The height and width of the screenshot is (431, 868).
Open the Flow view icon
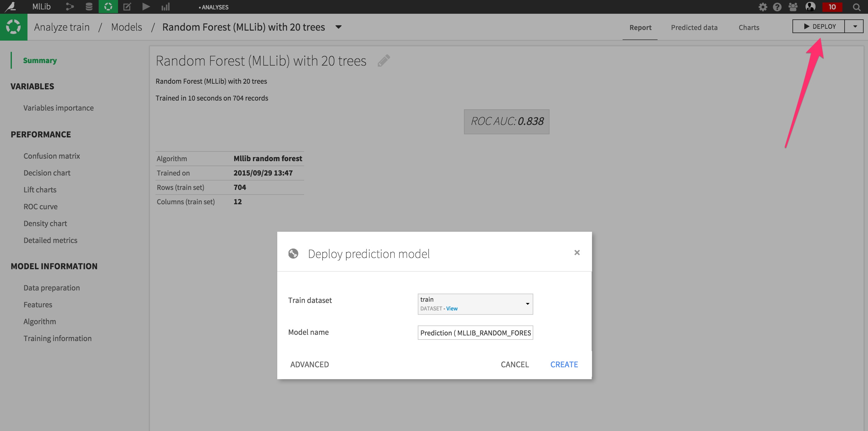70,7
